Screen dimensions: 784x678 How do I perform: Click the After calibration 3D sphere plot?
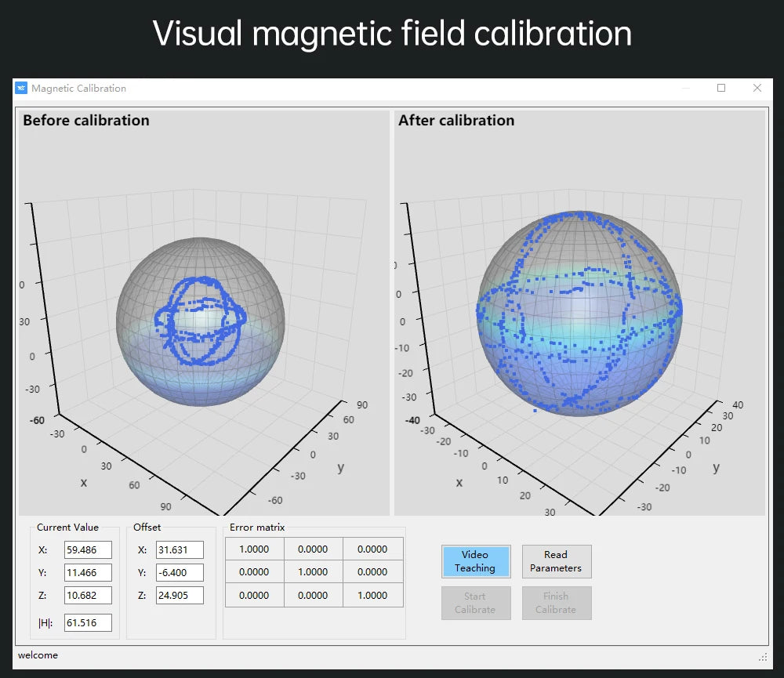[x=580, y=313]
